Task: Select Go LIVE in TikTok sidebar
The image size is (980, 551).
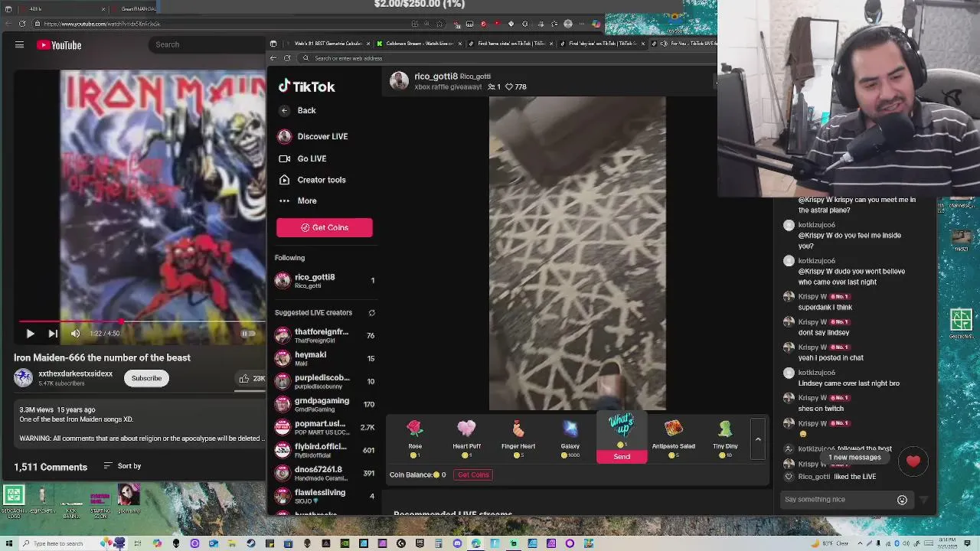Action: [302, 158]
